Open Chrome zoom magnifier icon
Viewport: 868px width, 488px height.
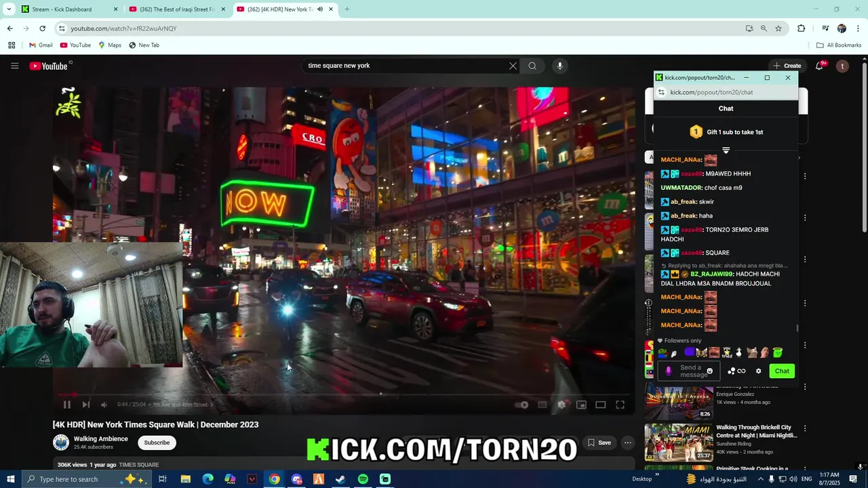pos(764,28)
